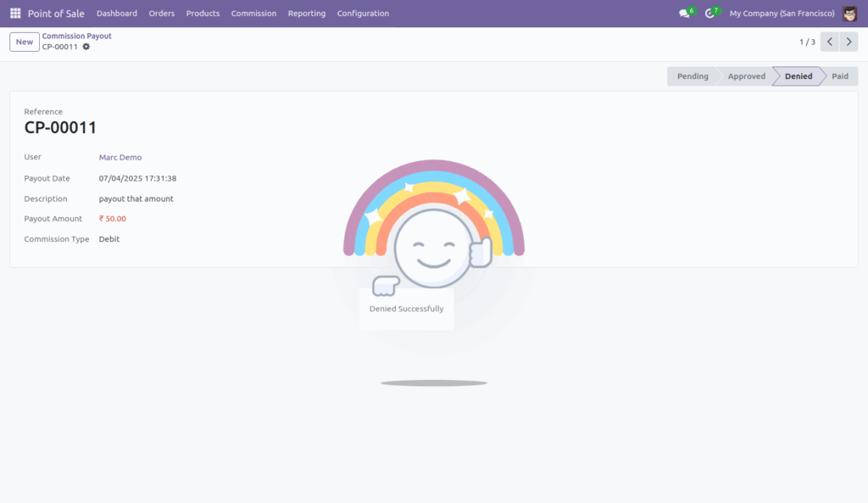
Task: Switch to the Dashboard menu
Action: tap(117, 13)
